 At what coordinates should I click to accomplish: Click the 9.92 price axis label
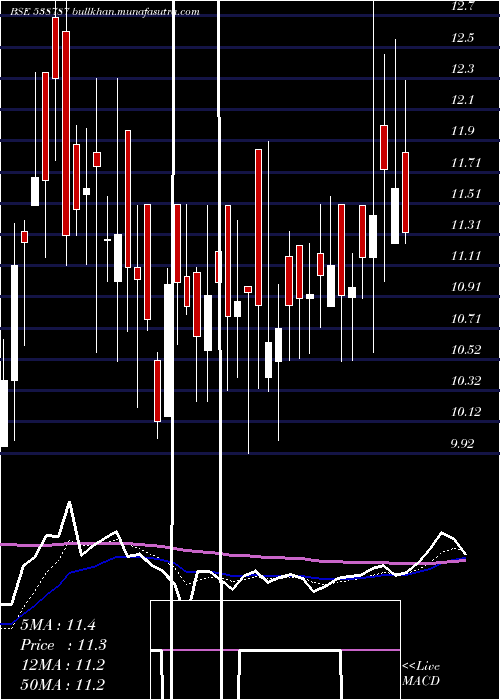[462, 443]
